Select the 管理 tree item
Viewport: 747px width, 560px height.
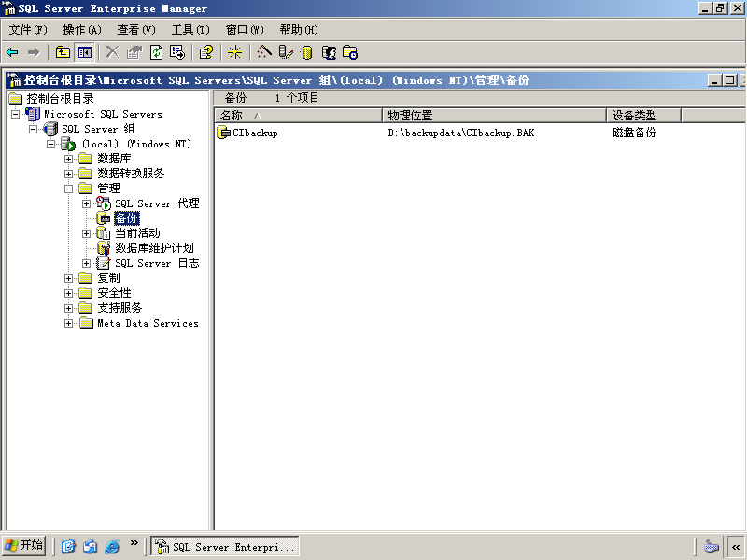point(108,189)
